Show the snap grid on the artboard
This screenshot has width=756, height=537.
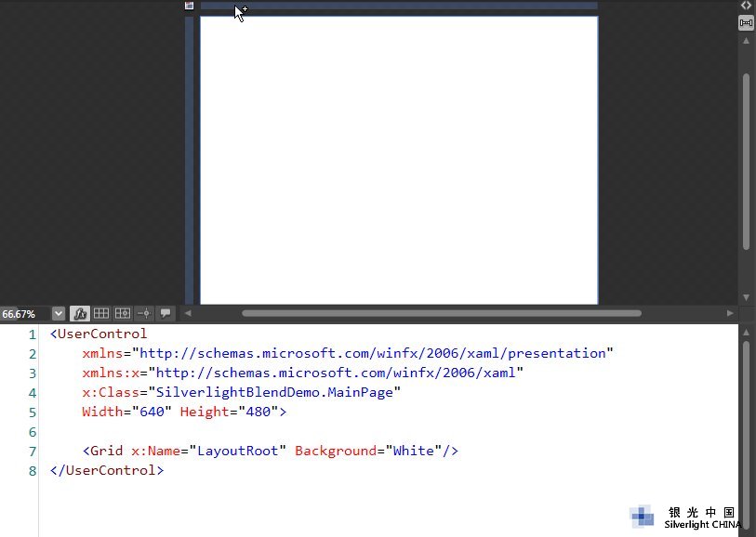pos(100,313)
